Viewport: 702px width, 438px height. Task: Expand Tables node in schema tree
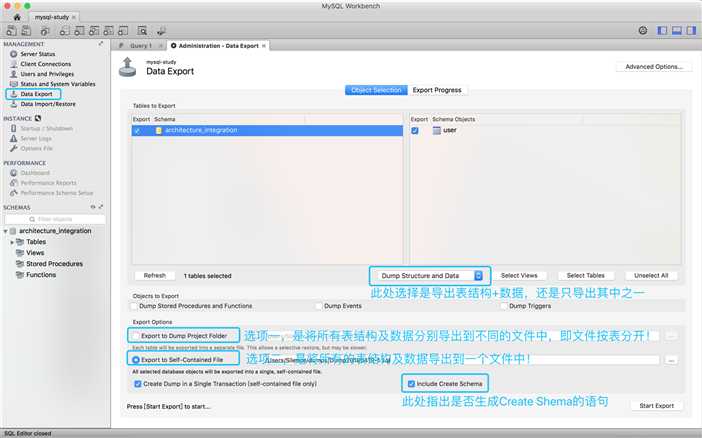12,242
